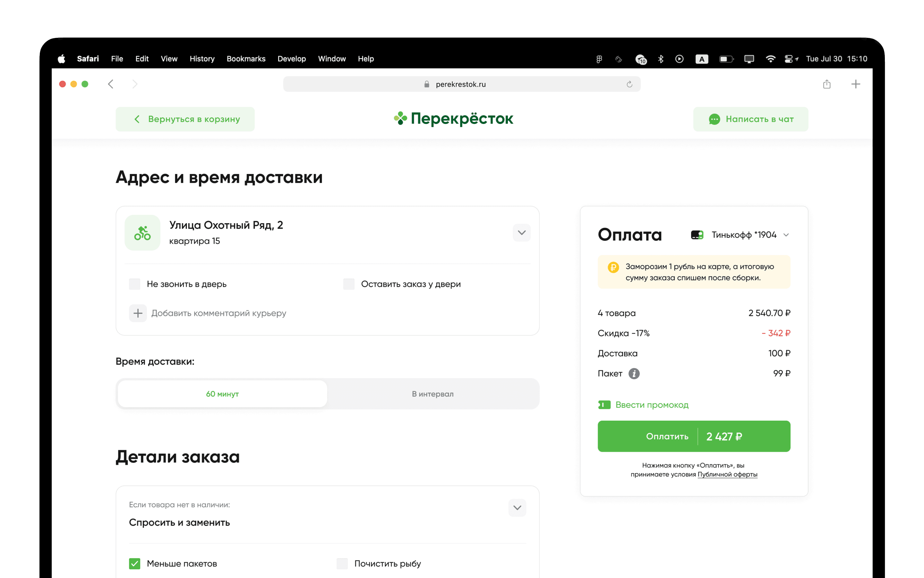Click the date and time in menu bar
Viewport: 924px width, 578px height.
(836, 59)
